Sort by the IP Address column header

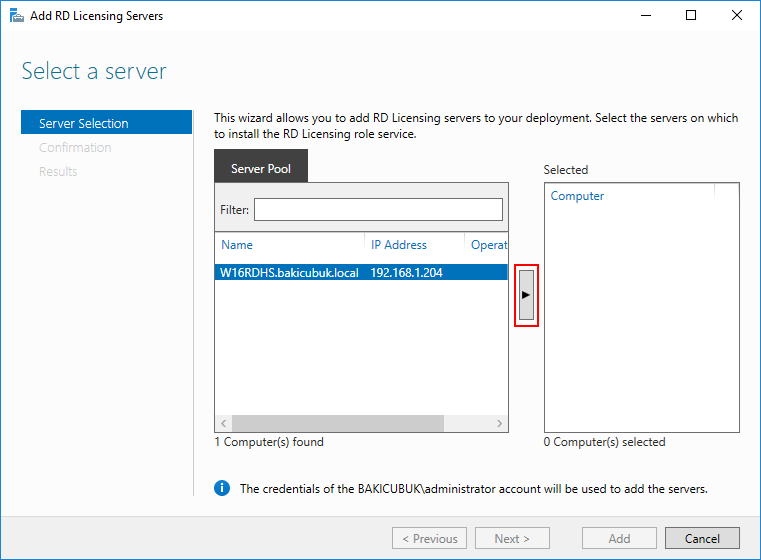399,245
